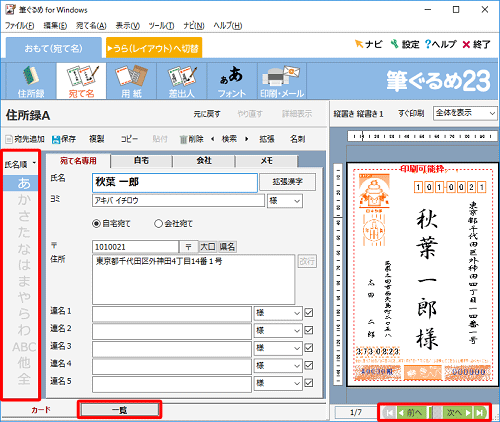Switch to うら(レイアウト)へ切替 tab
The width and height of the screenshot is (500, 422).
click(154, 48)
